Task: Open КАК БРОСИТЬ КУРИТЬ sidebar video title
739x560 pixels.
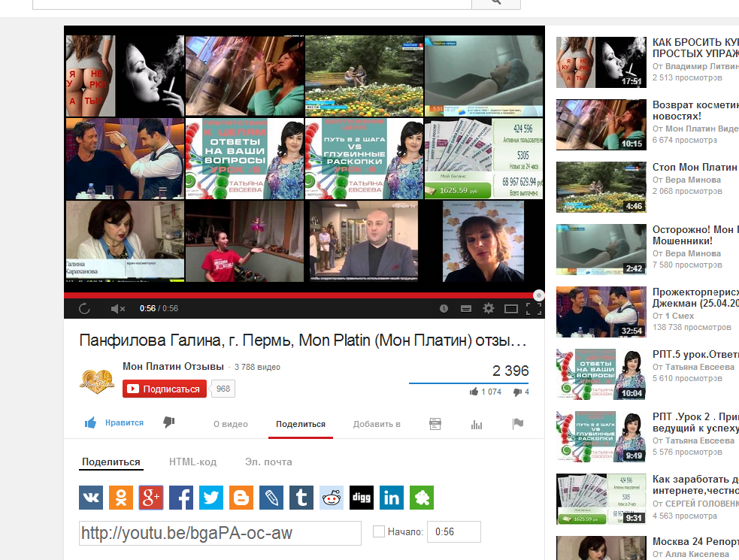Action: 695,48
